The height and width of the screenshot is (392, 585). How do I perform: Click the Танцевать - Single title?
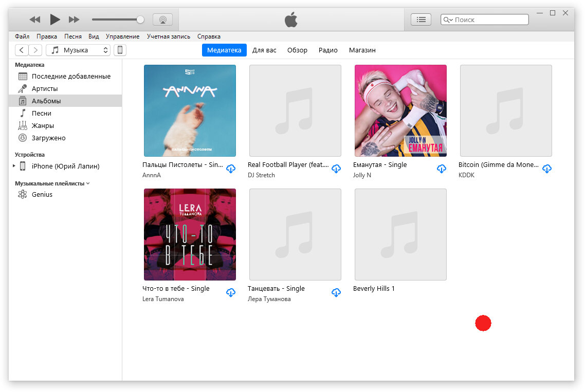coord(276,288)
